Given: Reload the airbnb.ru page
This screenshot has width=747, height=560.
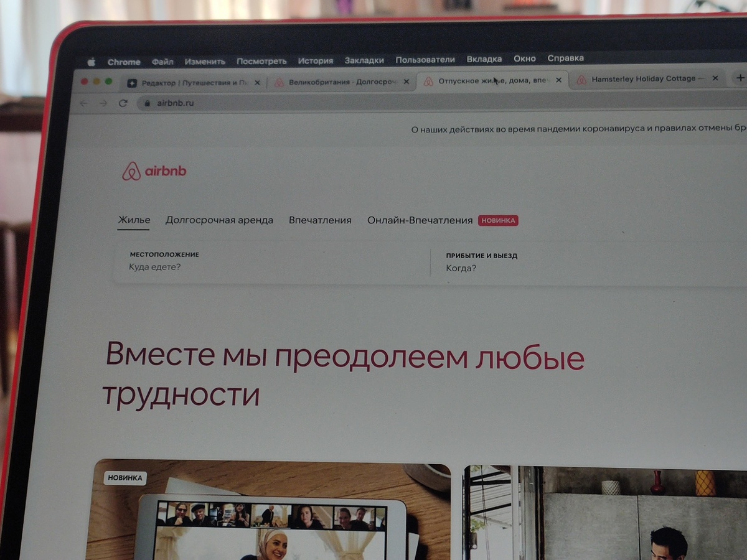Looking at the screenshot, I should [x=123, y=103].
